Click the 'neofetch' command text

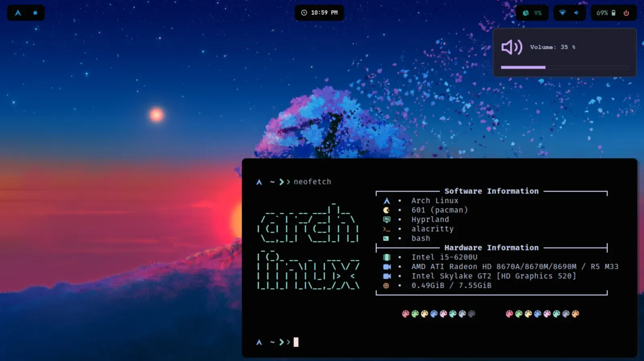[312, 182]
